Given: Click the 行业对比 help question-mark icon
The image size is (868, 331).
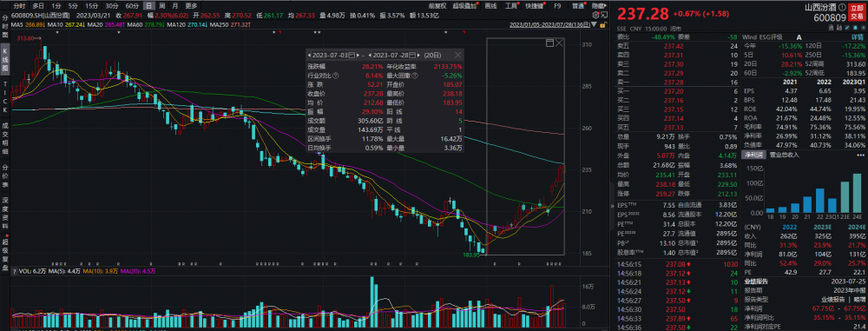Looking at the screenshot, I should pos(335,76).
